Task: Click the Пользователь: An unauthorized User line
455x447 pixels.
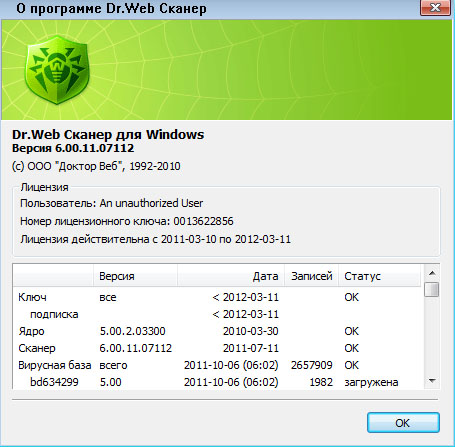Action: [x=111, y=203]
